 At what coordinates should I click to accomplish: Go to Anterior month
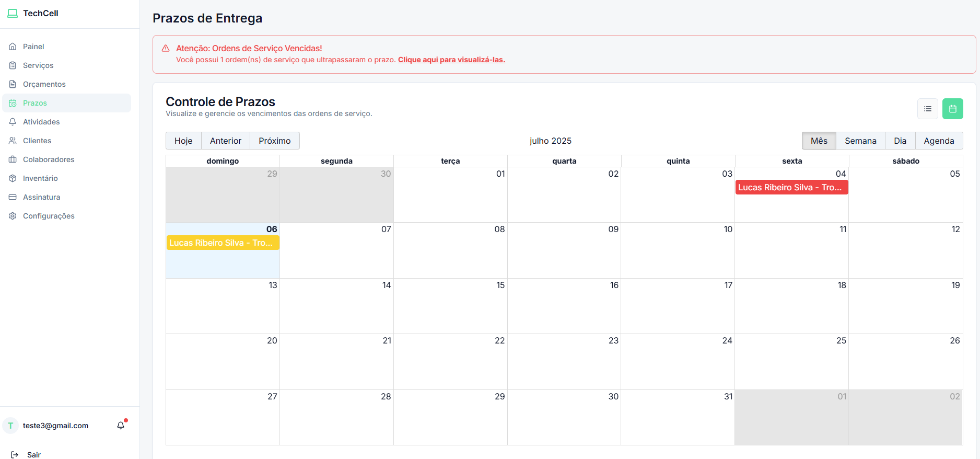click(226, 141)
